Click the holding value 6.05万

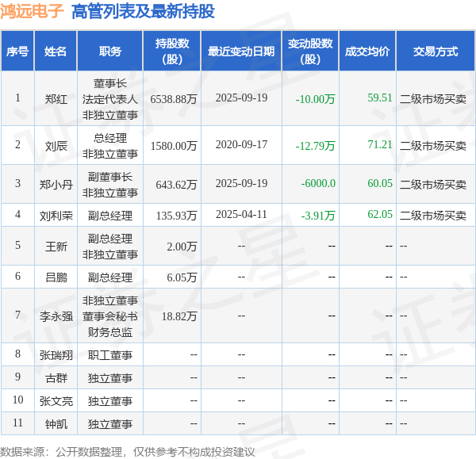pos(182,277)
